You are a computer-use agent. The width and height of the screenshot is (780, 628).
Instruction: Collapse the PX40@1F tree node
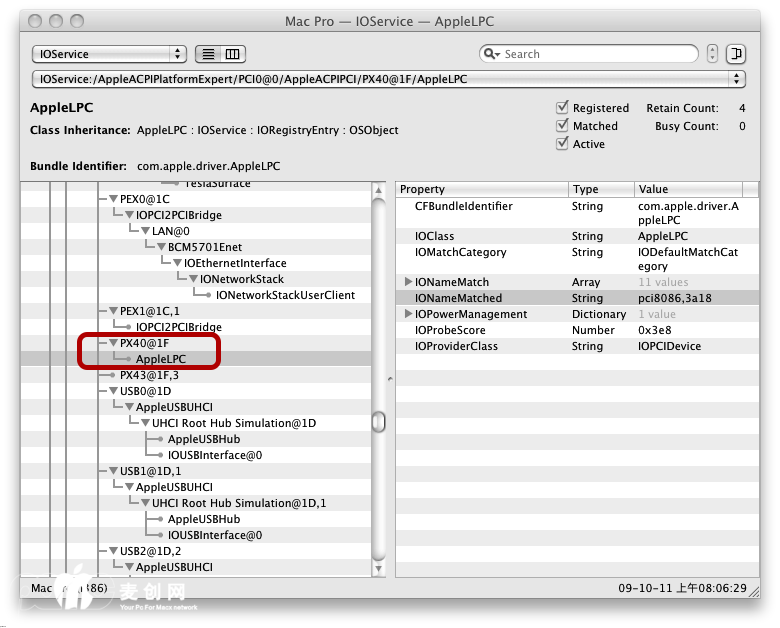(113, 344)
